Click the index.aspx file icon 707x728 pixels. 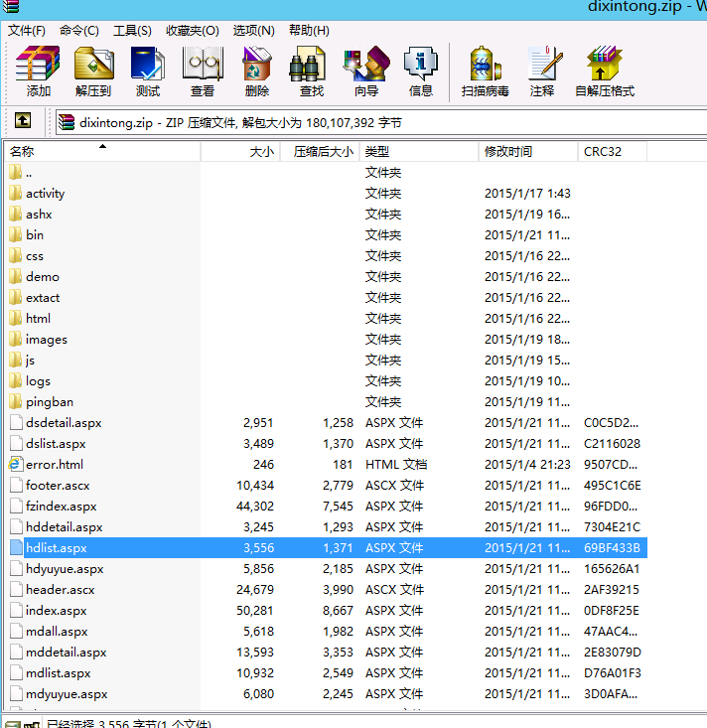point(16,610)
